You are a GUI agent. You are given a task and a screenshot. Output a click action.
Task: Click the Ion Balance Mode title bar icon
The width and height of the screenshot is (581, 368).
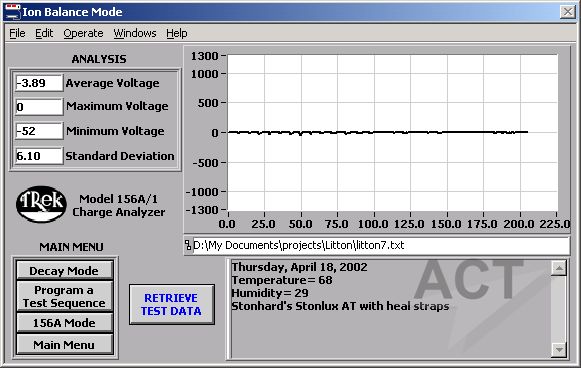pyautogui.click(x=13, y=12)
